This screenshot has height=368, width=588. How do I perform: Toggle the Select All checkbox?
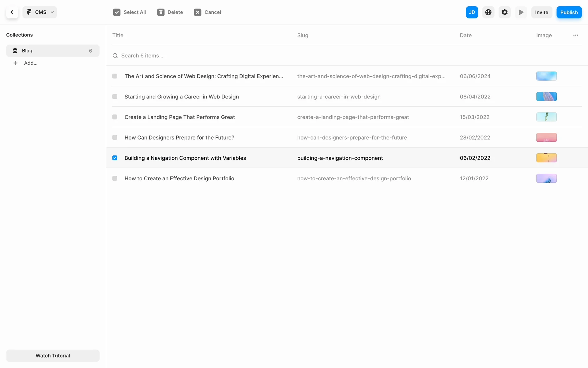pyautogui.click(x=117, y=12)
